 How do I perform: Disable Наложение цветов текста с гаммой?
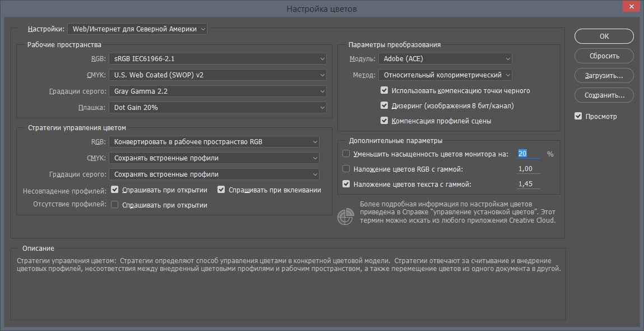[x=346, y=184]
